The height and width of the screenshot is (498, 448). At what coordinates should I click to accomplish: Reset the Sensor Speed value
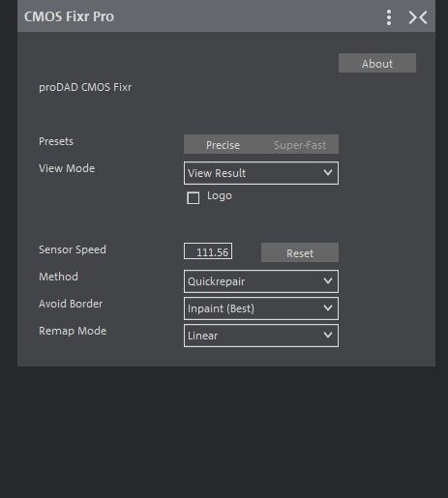pos(300,252)
